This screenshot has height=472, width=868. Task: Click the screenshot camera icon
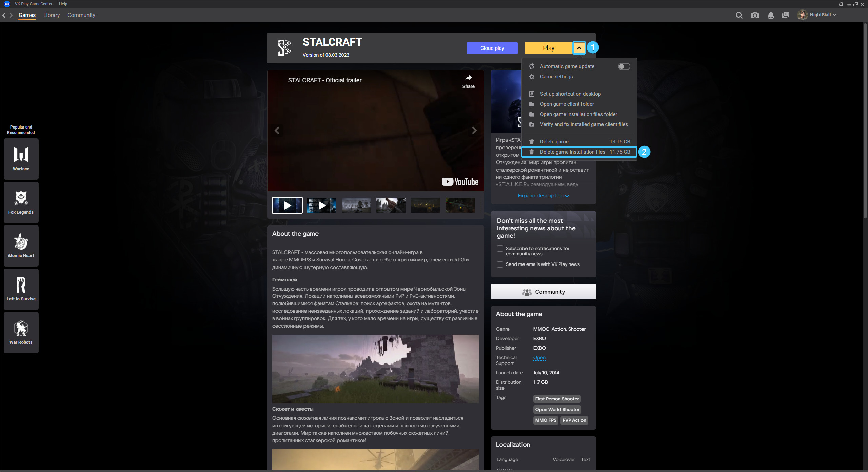coord(755,15)
